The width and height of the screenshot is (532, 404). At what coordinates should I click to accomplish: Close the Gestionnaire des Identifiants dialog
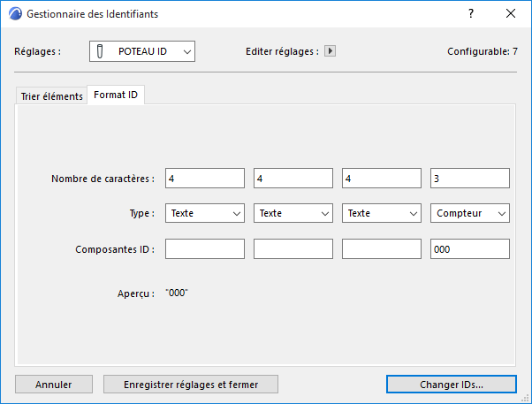pyautogui.click(x=511, y=14)
